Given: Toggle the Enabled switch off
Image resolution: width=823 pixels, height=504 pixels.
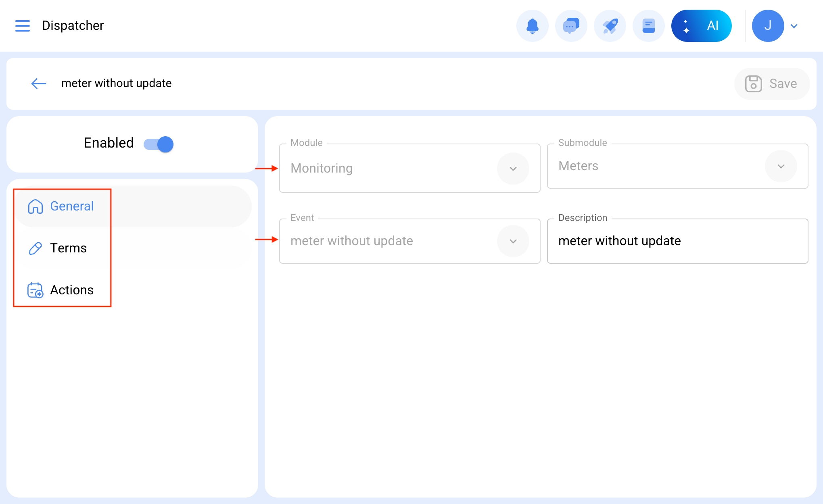Looking at the screenshot, I should 159,144.
